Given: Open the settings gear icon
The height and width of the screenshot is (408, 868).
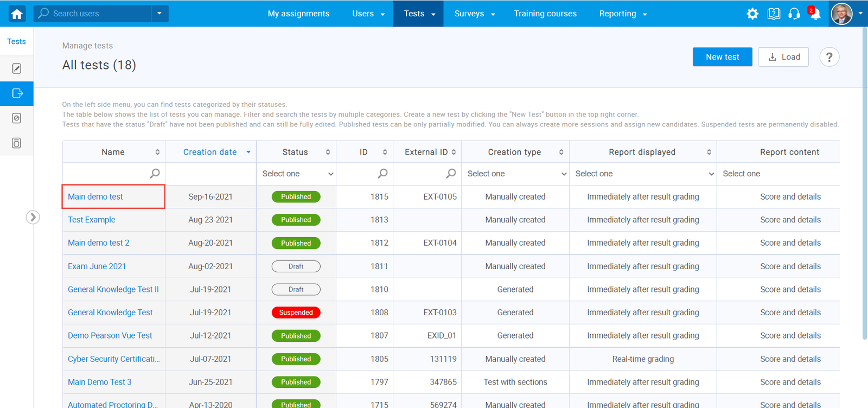Looking at the screenshot, I should point(752,14).
